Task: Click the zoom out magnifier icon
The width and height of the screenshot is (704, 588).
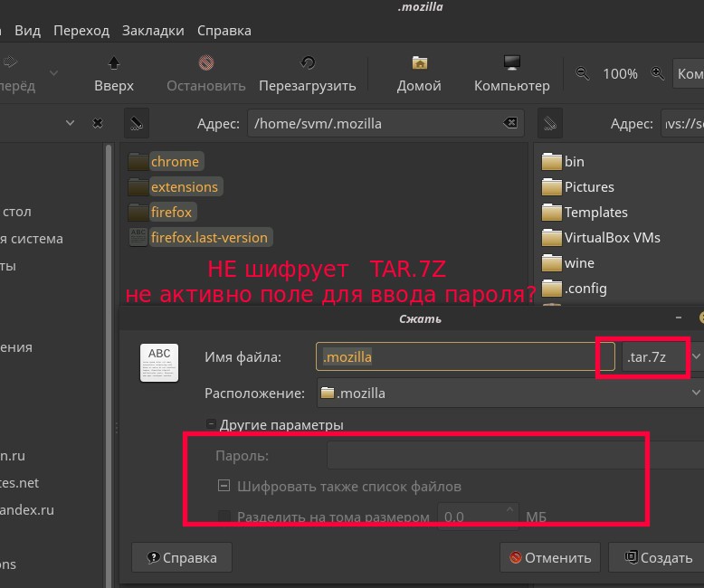Action: pyautogui.click(x=583, y=74)
